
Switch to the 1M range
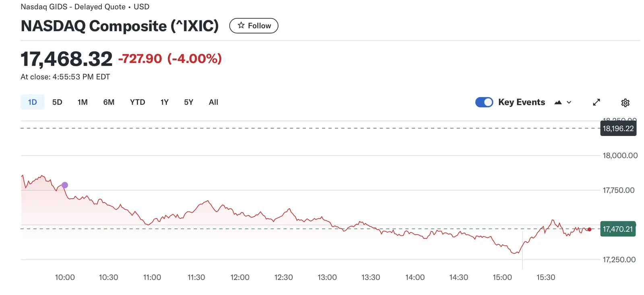(83, 102)
